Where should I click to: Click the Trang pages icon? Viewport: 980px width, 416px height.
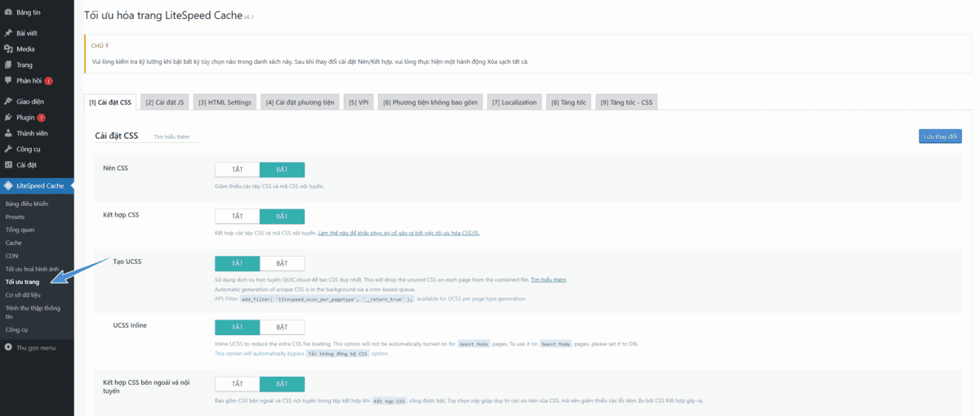tap(8, 65)
